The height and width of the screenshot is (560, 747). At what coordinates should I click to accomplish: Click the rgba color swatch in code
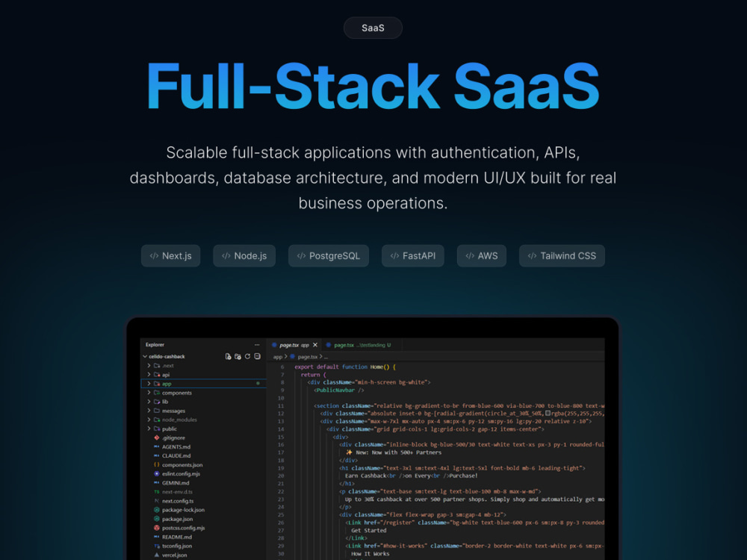pos(548,414)
